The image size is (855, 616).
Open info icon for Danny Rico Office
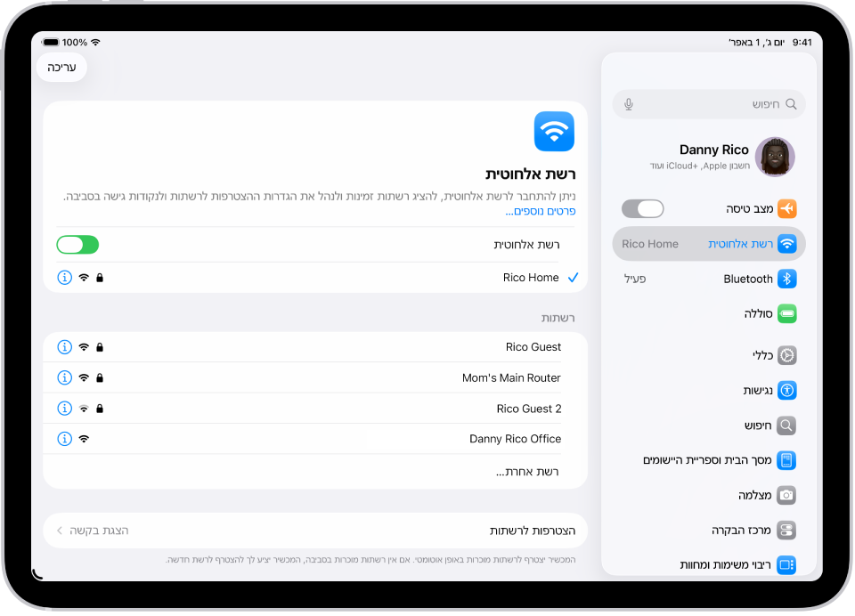click(64, 439)
